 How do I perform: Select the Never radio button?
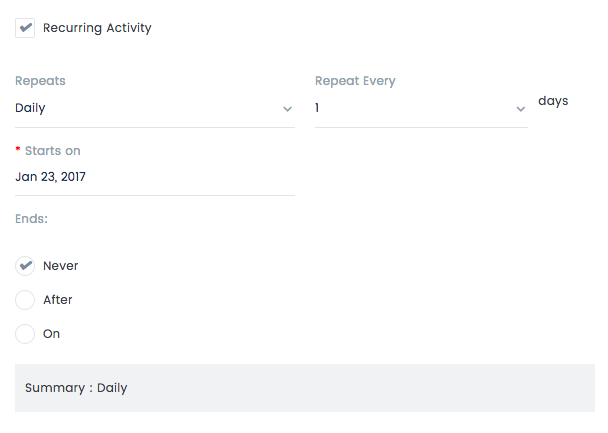pyautogui.click(x=25, y=266)
